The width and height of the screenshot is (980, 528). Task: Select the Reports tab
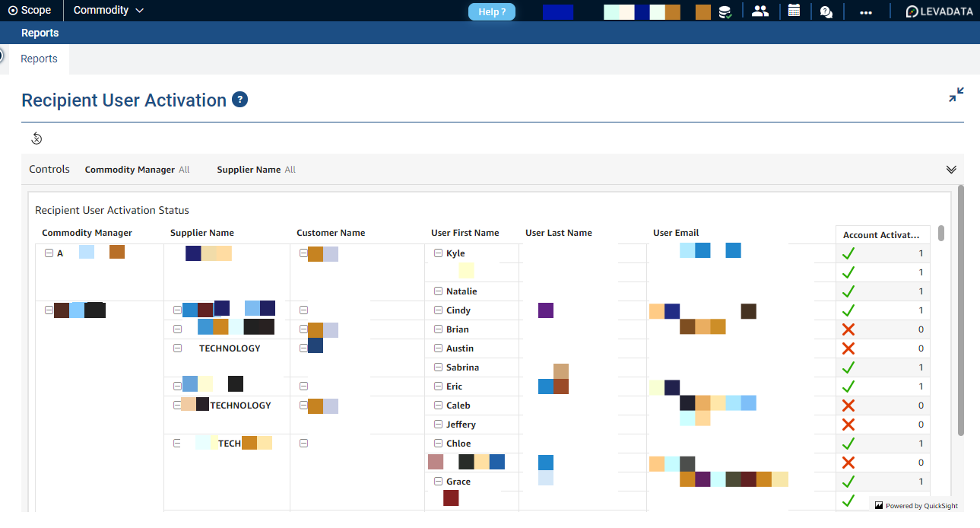[x=39, y=59]
